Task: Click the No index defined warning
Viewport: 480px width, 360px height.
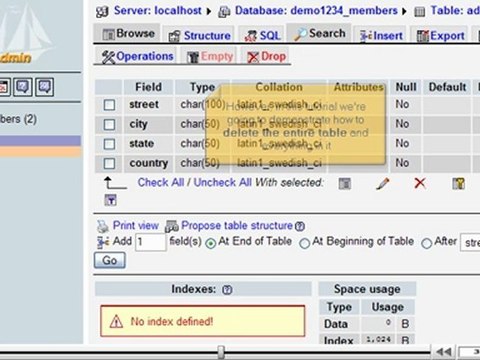Action: [x=203, y=321]
